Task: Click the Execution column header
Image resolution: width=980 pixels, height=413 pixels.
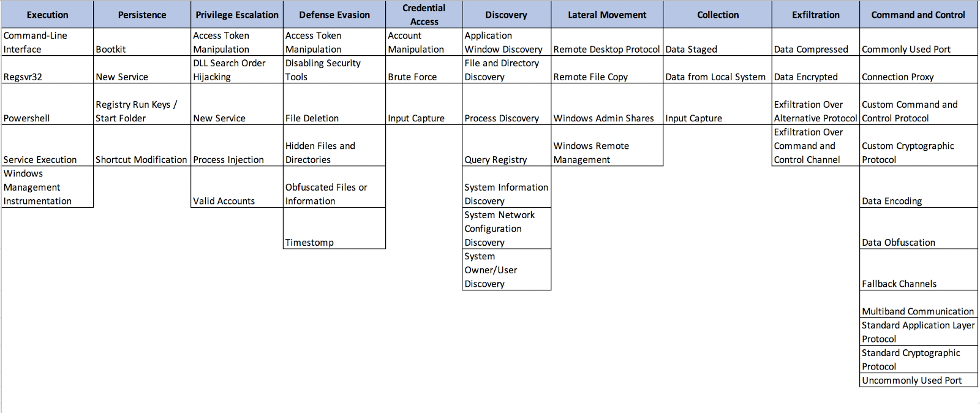Action: pyautogui.click(x=47, y=15)
